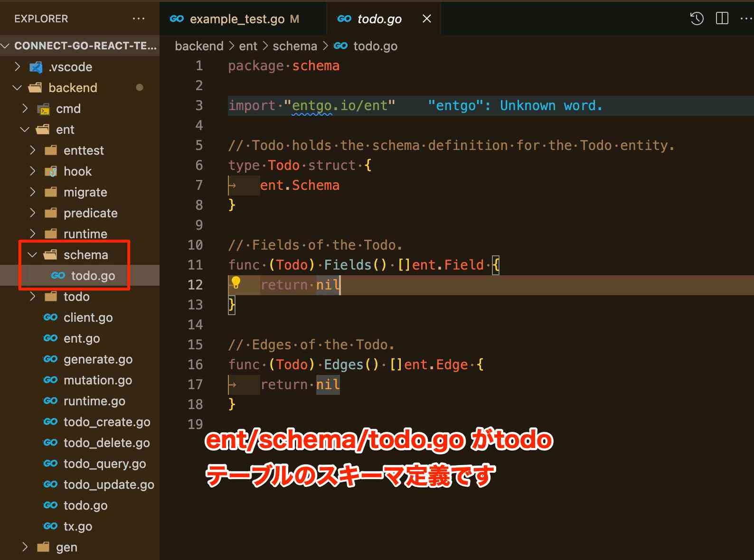Collapse the backend folder
Image resolution: width=754 pixels, height=560 pixels.
coord(18,88)
